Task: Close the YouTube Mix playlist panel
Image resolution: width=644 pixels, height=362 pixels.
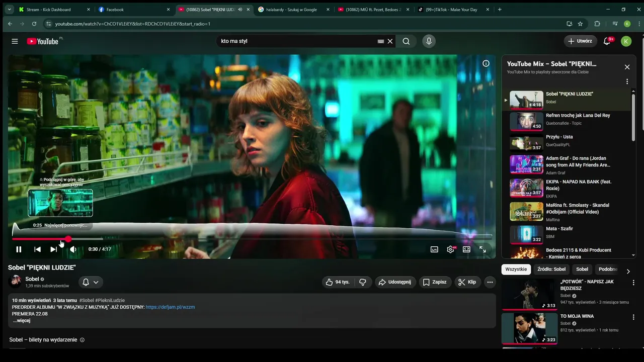Action: pyautogui.click(x=627, y=67)
